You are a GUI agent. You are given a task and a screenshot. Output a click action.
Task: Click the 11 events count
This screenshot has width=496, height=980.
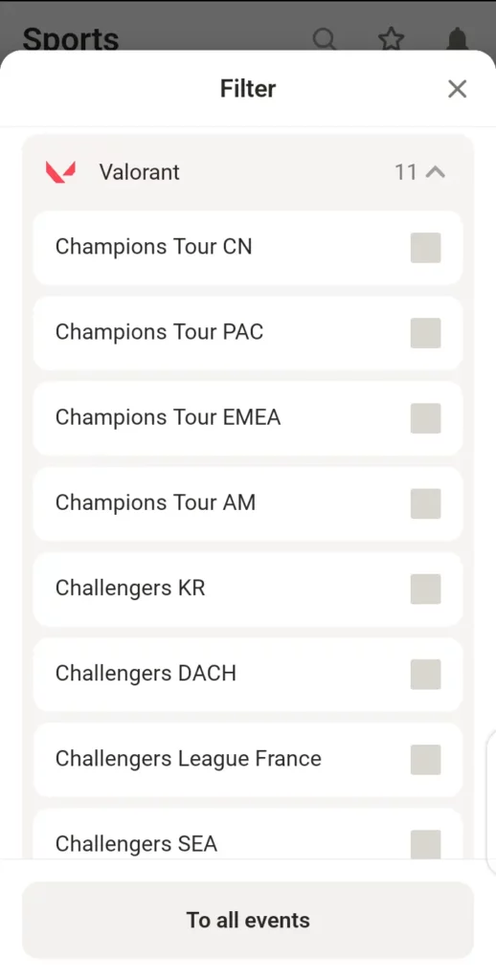pyautogui.click(x=405, y=172)
